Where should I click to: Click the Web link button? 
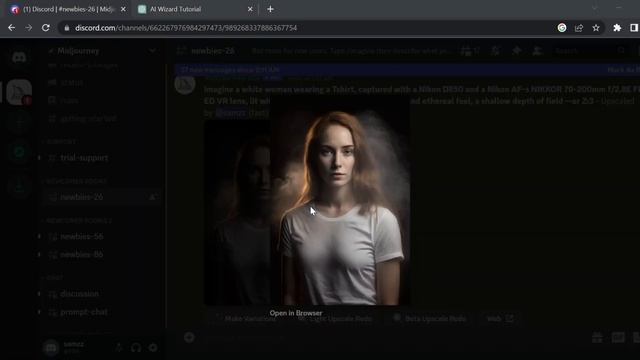(500, 319)
